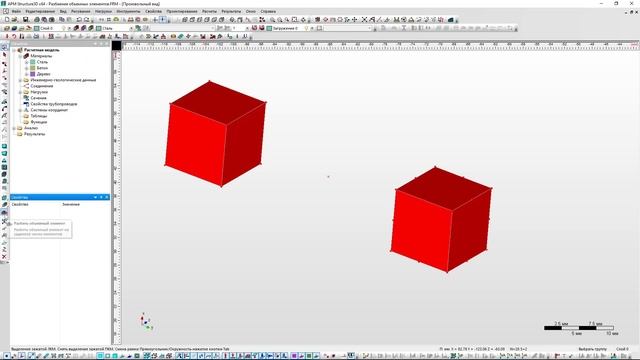This screenshot has height=360, width=640.
Task: Click the highlighted split solid element tool
Action: pyautogui.click(x=4, y=212)
